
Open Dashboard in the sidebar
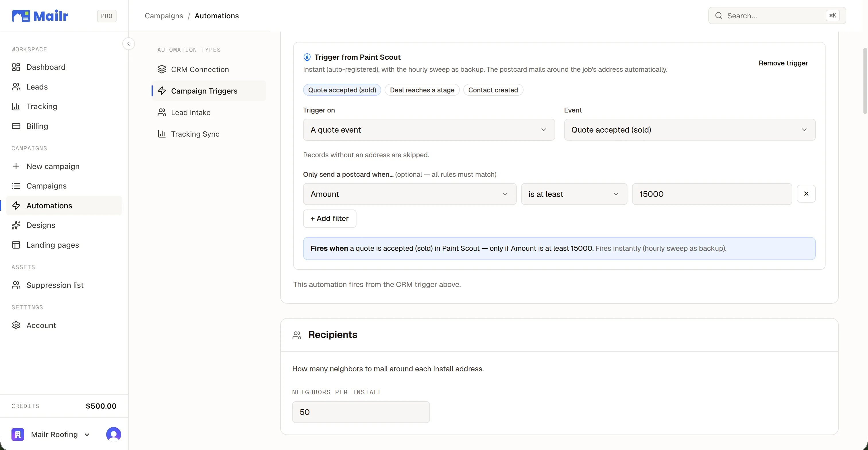tap(64, 67)
